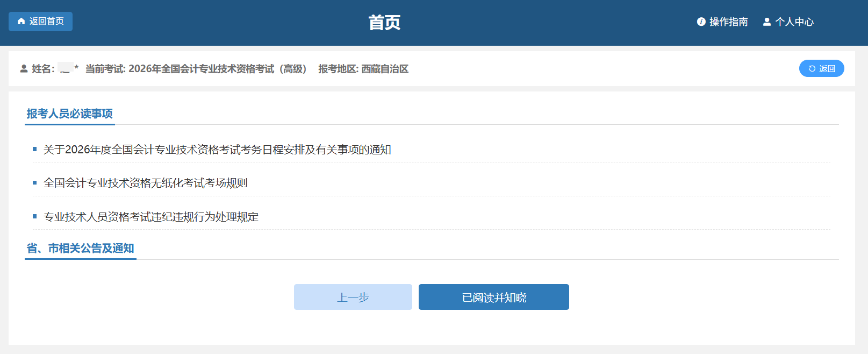Click the circular arrow icon in 返回 button
Screen dimensions: 868x354
812,69
